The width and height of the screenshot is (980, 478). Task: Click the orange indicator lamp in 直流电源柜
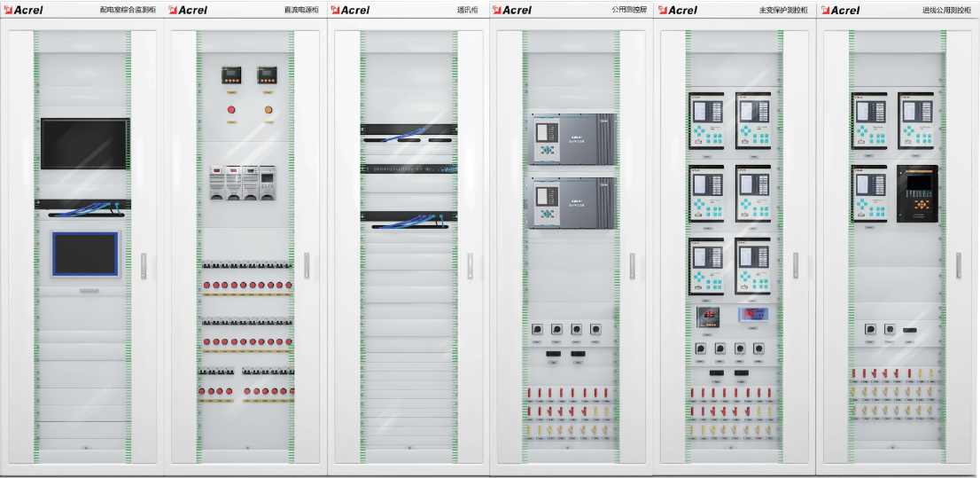pyautogui.click(x=268, y=110)
